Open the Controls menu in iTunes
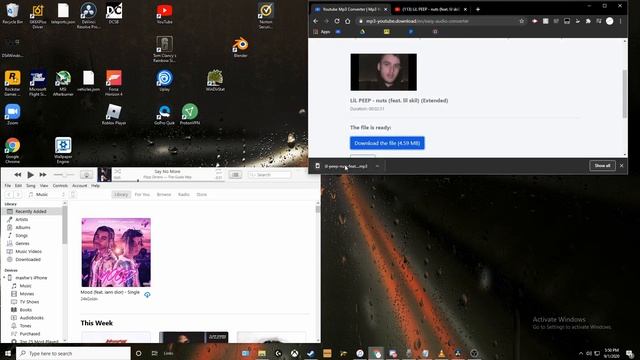Screen dimensions: 640x360 (x=60, y=186)
